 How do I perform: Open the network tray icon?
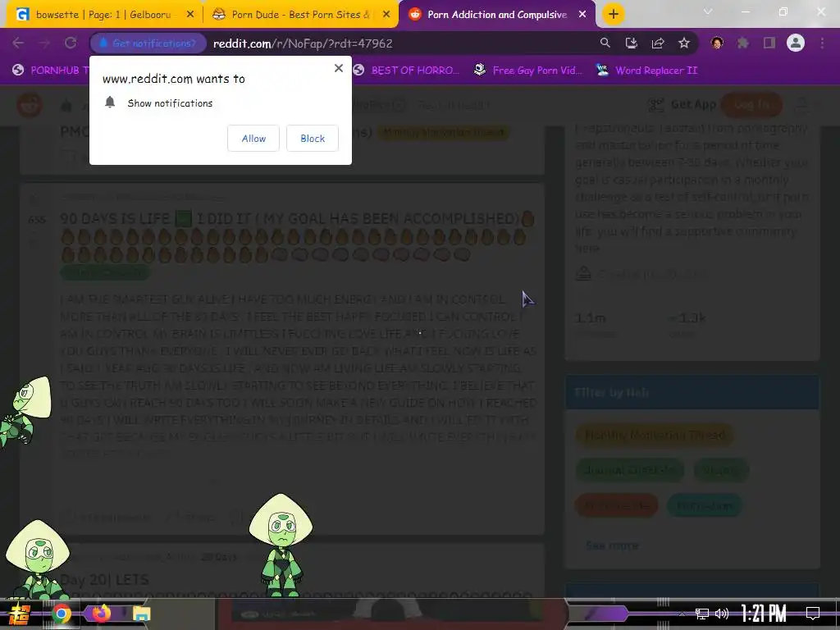pos(701,614)
